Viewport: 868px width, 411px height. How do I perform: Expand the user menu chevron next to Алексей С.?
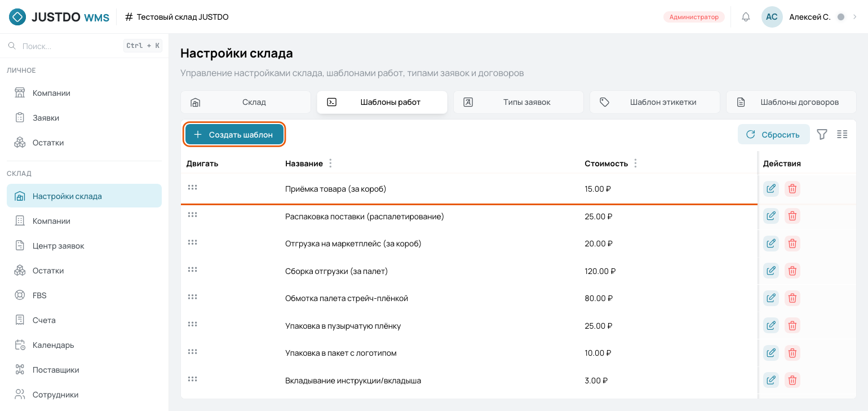855,17
